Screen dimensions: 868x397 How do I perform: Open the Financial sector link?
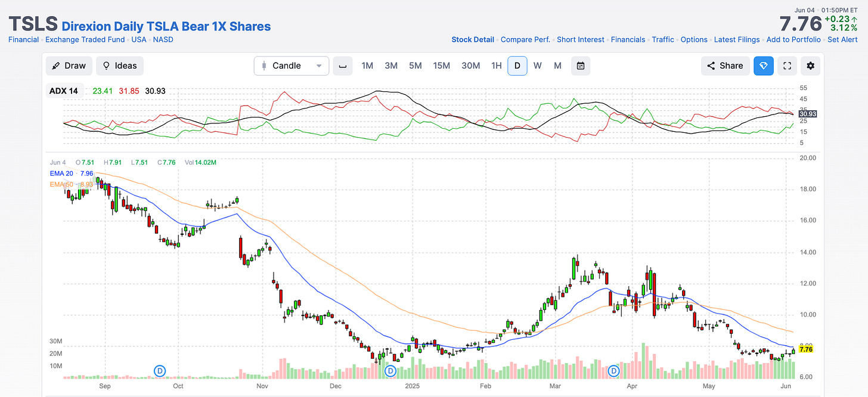24,39
